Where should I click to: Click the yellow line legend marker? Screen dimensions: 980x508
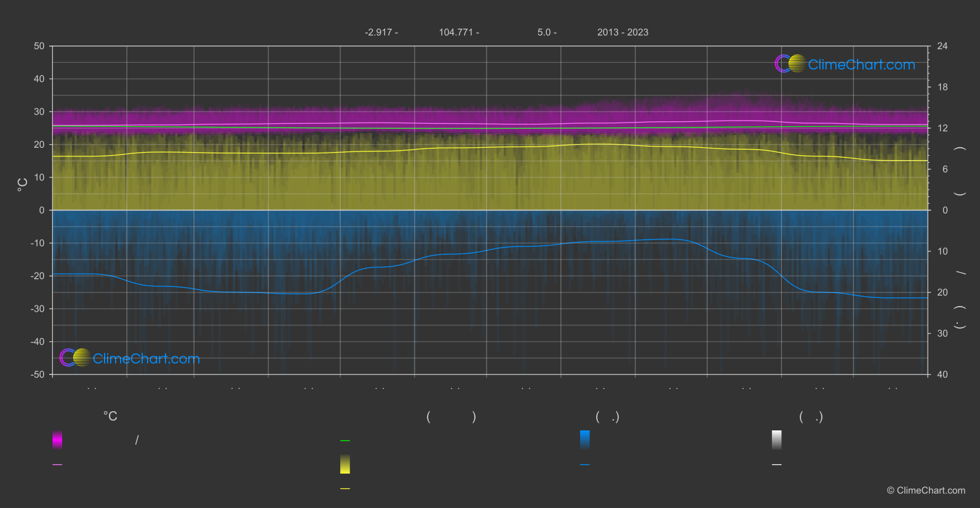[345, 489]
